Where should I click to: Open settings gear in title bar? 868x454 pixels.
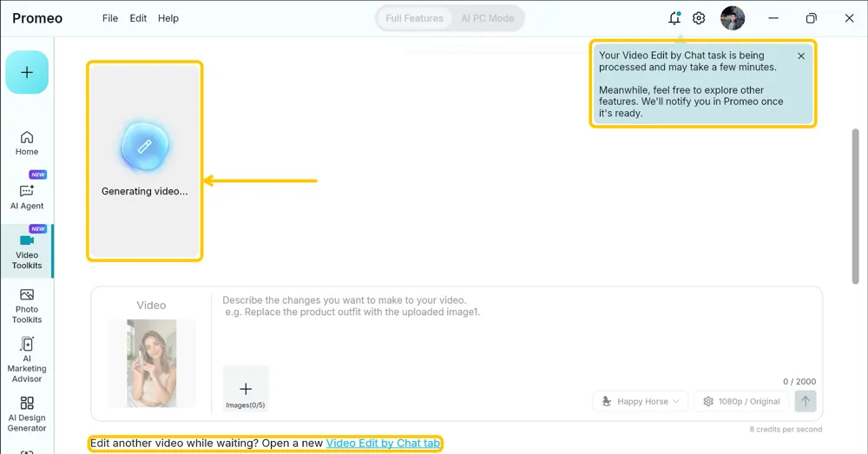pyautogui.click(x=699, y=18)
